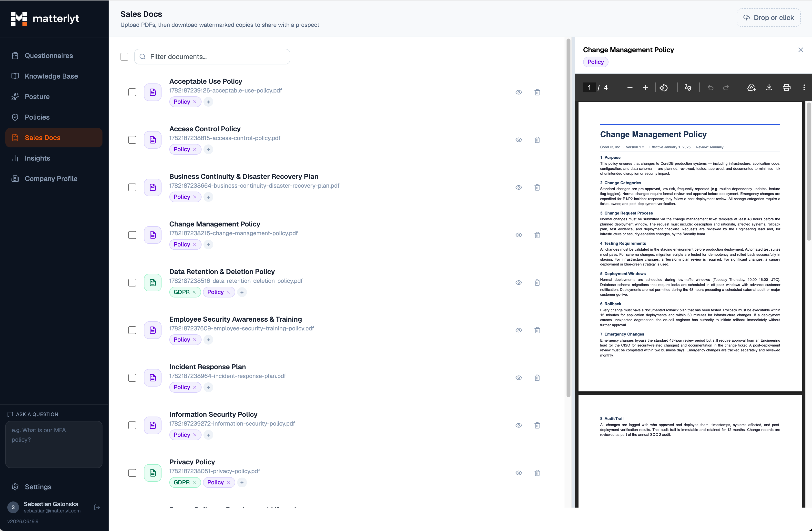Delete the Acceptable Use Policy document
The image size is (812, 531).
(x=537, y=92)
